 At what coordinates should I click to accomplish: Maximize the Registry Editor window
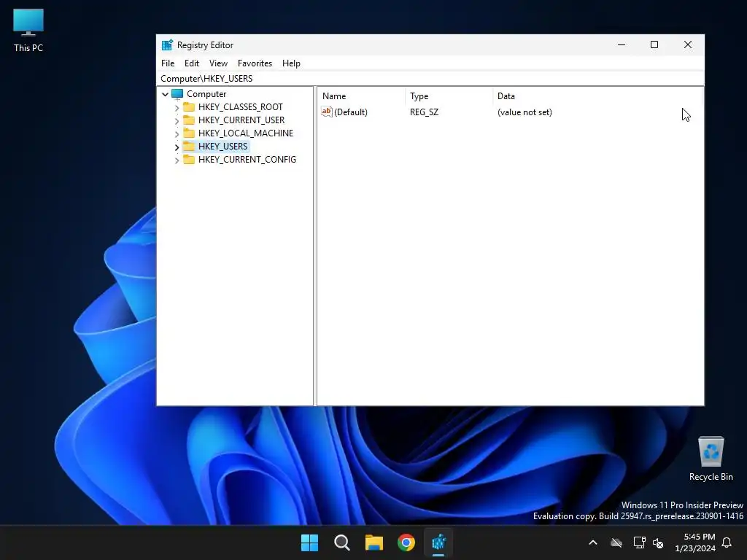[x=654, y=44]
